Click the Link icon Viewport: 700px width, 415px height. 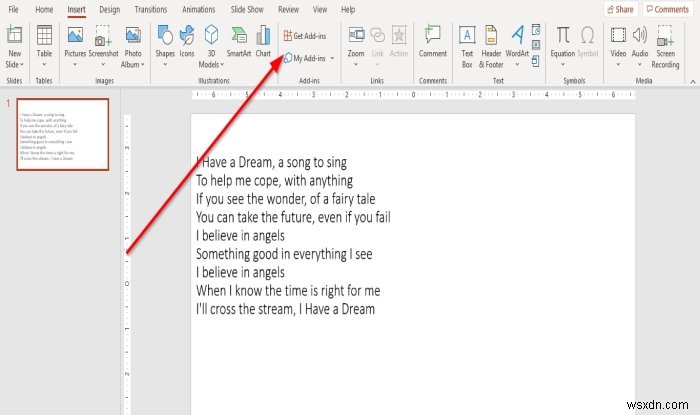[377, 35]
